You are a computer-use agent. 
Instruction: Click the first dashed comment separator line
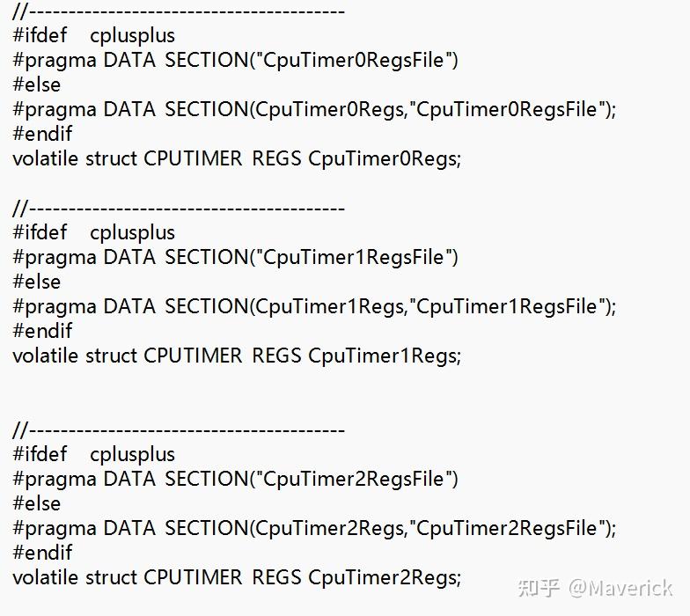pyautogui.click(x=179, y=11)
